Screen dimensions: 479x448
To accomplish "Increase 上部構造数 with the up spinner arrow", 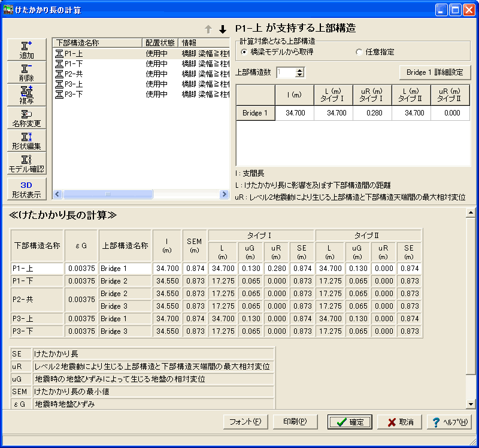I will click(300, 70).
